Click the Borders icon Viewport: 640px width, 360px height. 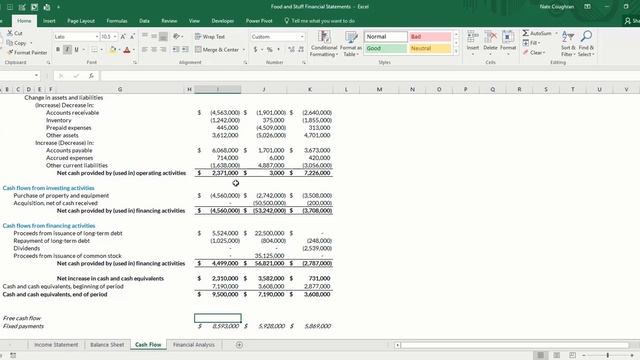click(x=94, y=50)
